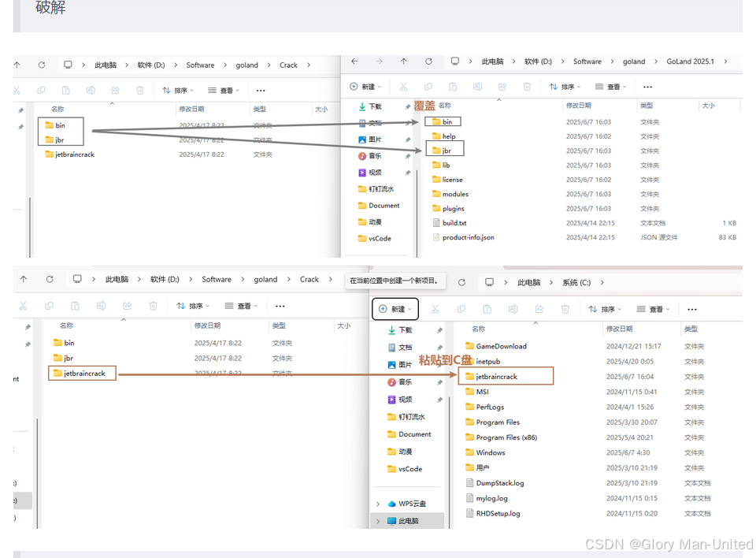Click the PC monitor icon in the 系统 (C:) address bar
Screen dimensions: 756x558
coord(489,282)
